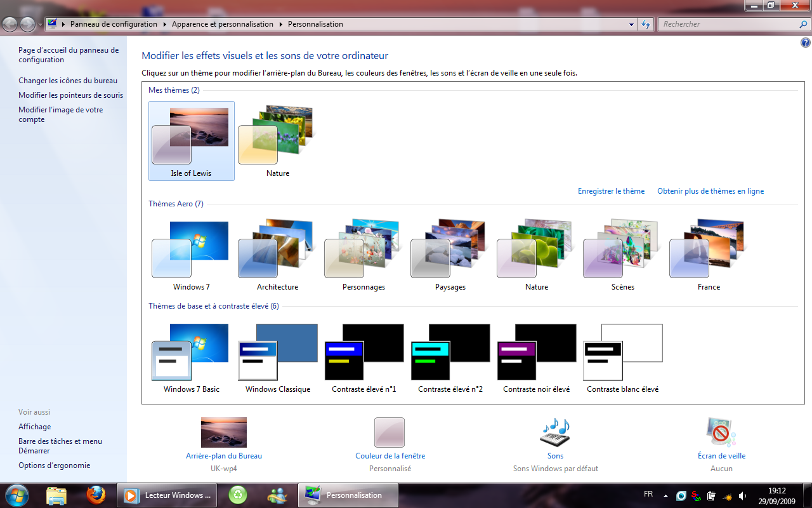Click the Couleur de la fenêtre link

pos(390,456)
